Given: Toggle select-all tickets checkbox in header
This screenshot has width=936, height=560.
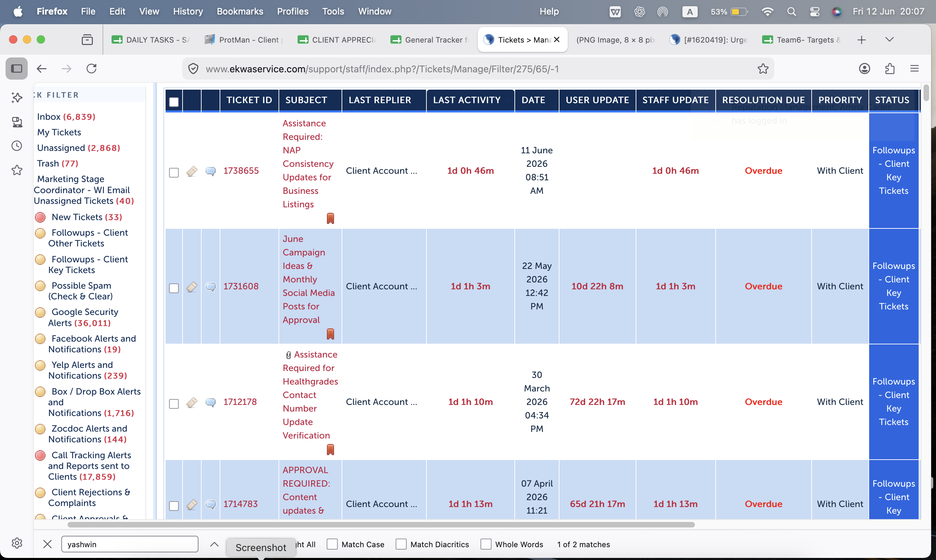Looking at the screenshot, I should click(x=174, y=102).
